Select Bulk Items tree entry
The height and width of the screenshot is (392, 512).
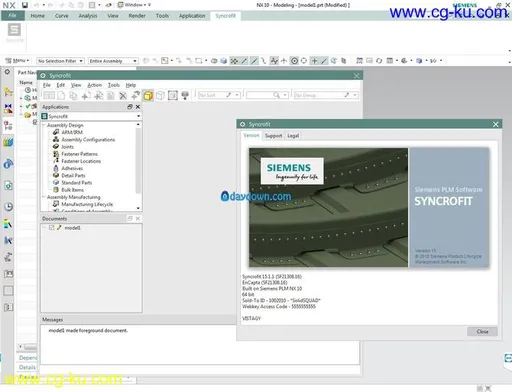click(x=72, y=190)
